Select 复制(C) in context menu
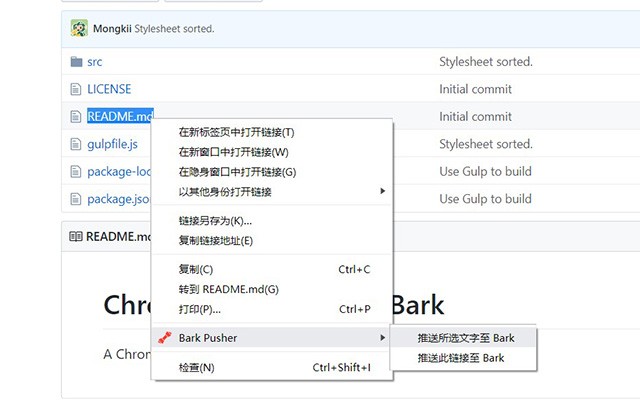This screenshot has width=640, height=400. [272, 269]
